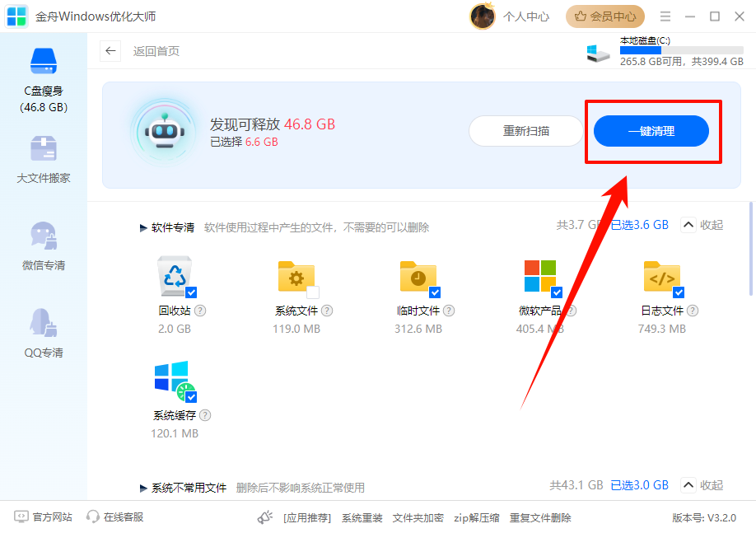Screen dimensions: 756x533
Task: Uncheck the 回收站 checkbox
Action: coord(191,292)
